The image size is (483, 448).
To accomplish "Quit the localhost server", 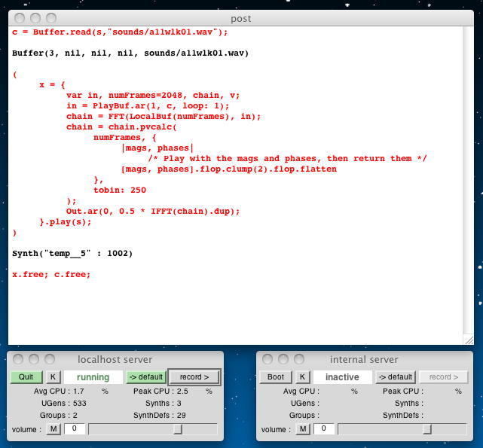I will pyautogui.click(x=26, y=376).
